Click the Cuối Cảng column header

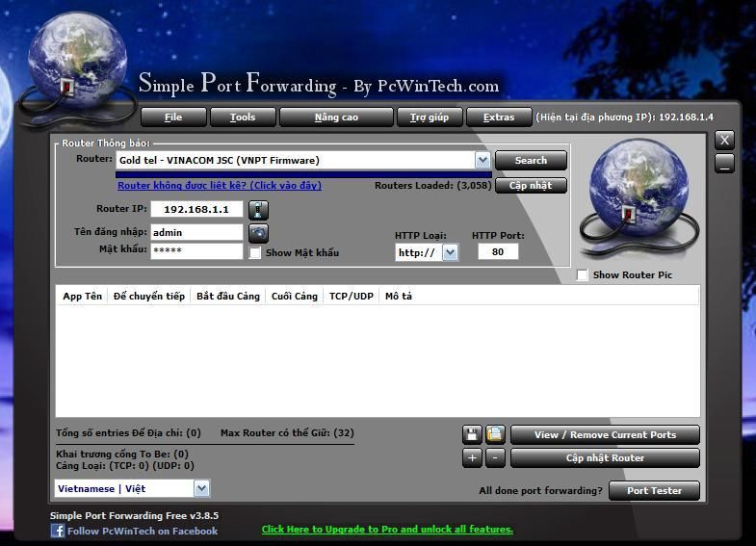(295, 296)
